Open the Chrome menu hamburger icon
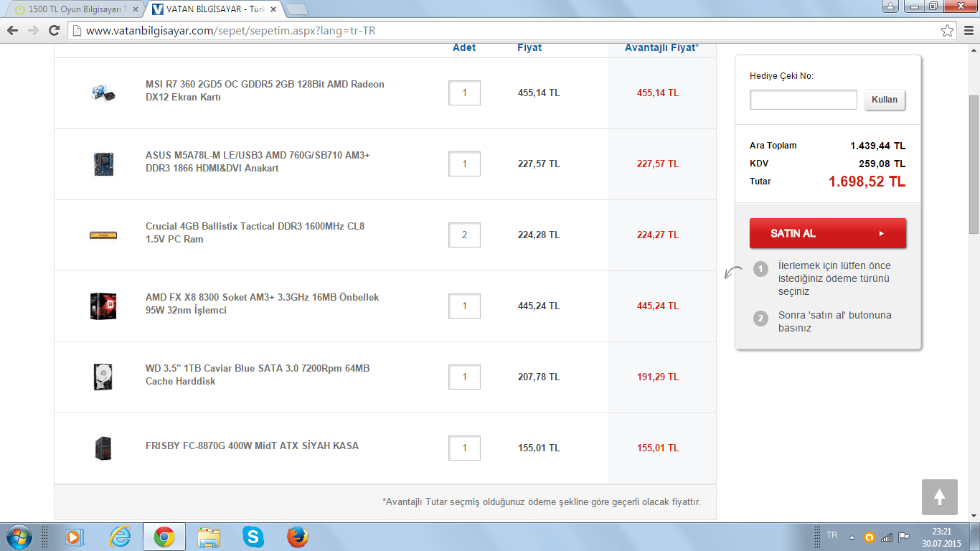 pos(968,31)
